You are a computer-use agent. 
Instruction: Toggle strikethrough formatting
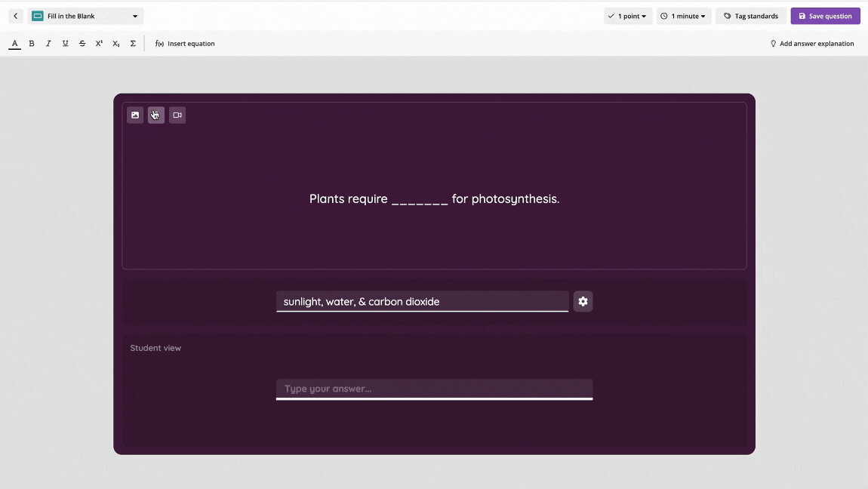[82, 44]
